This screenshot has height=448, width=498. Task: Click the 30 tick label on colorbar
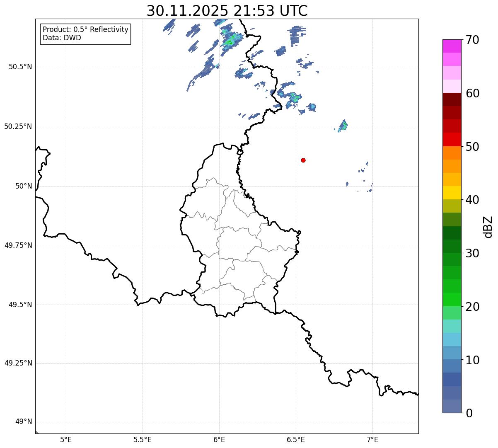point(472,253)
